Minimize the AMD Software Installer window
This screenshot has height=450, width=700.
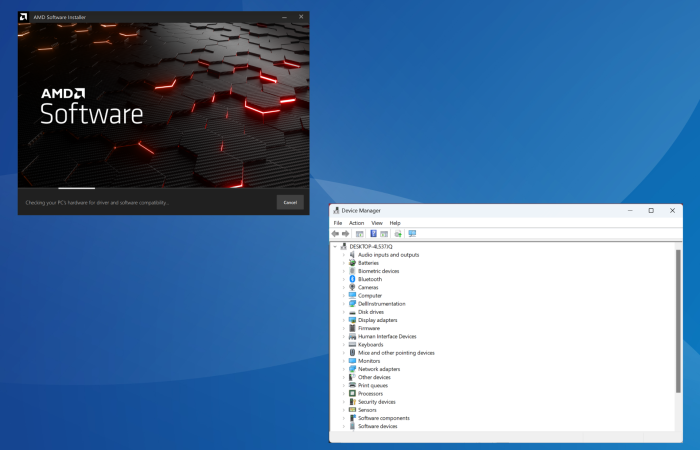tap(284, 17)
